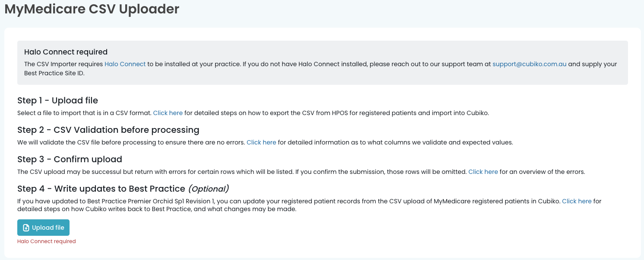This screenshot has width=644, height=260.
Task: Select the Step 1 - Upload file heading
Action: 58,100
